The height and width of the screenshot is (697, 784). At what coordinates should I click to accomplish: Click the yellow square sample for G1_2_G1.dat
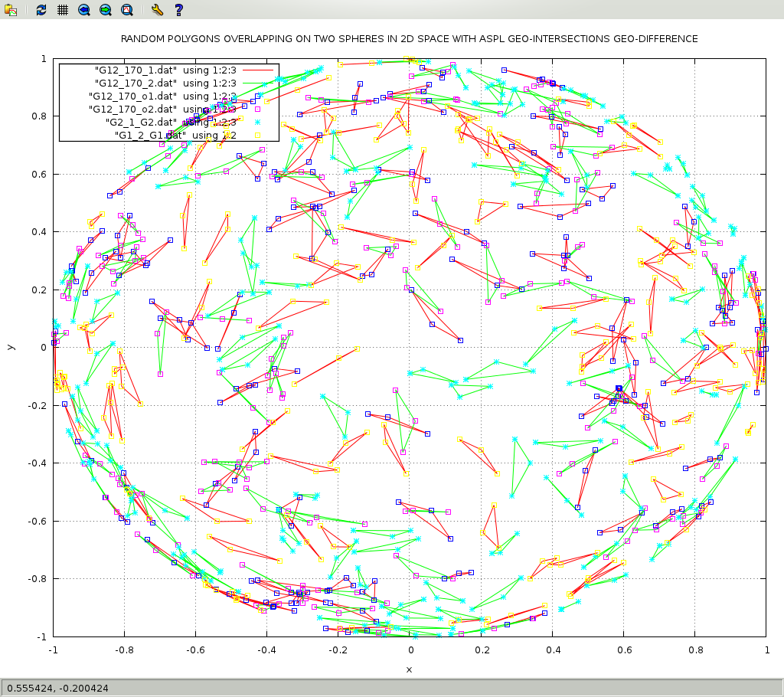pyautogui.click(x=257, y=136)
